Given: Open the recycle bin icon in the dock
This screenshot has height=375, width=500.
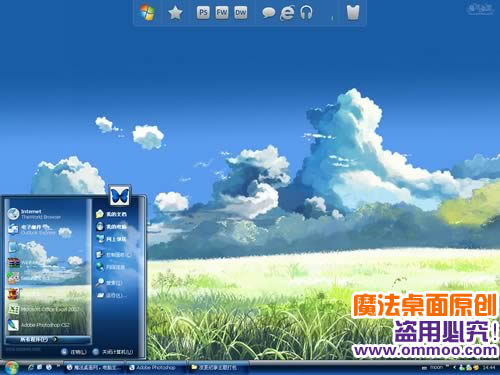Looking at the screenshot, I should coord(353,13).
